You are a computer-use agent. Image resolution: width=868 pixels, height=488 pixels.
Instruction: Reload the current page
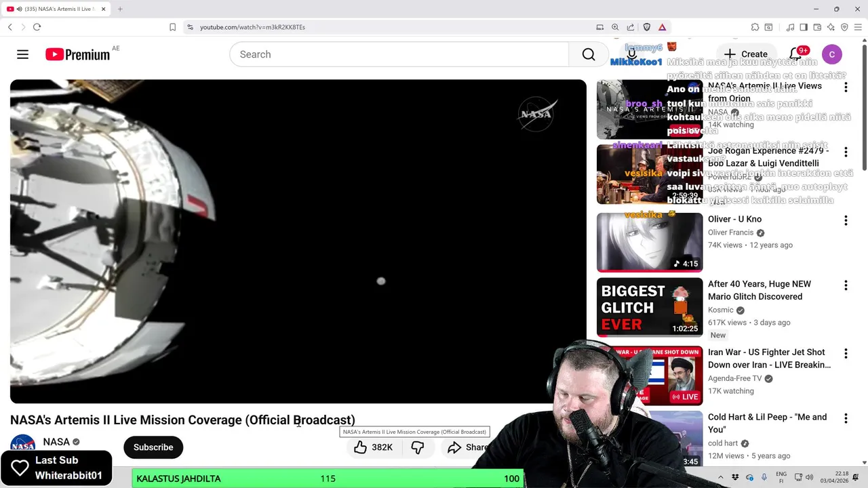(x=37, y=27)
